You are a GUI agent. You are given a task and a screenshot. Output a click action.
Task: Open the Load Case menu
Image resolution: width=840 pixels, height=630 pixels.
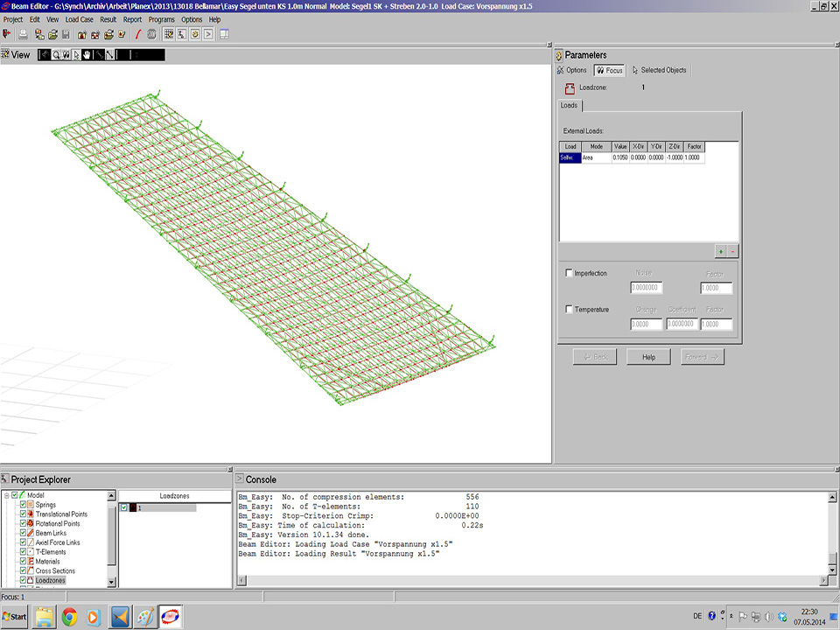(80, 19)
